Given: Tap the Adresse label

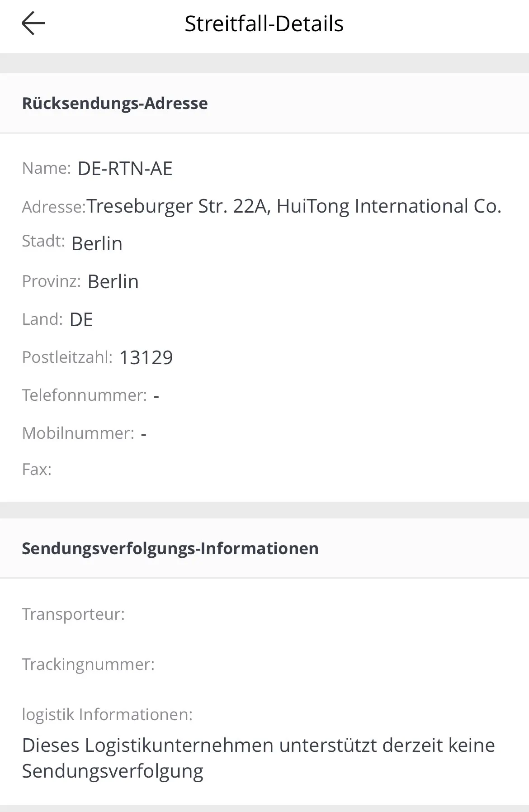Looking at the screenshot, I should [x=53, y=207].
